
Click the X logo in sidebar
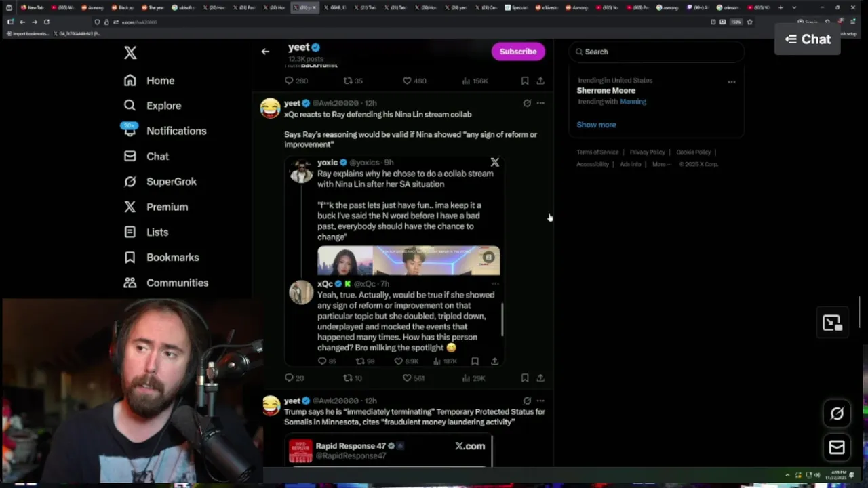tap(130, 53)
